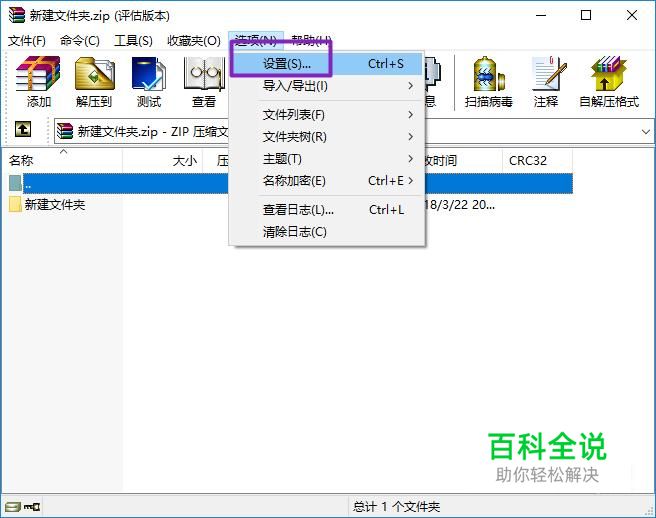This screenshot has height=518, width=656.
Task: Sort by CRC32 column header
Action: (x=537, y=161)
